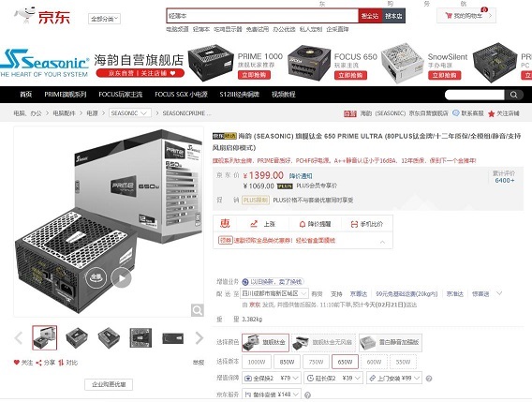The image size is (532, 402).
Task: Select the 850W version option
Action: point(287,362)
